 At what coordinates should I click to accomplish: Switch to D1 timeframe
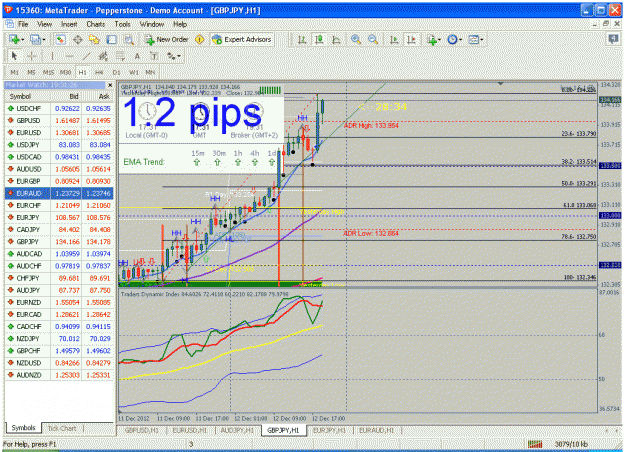116,72
